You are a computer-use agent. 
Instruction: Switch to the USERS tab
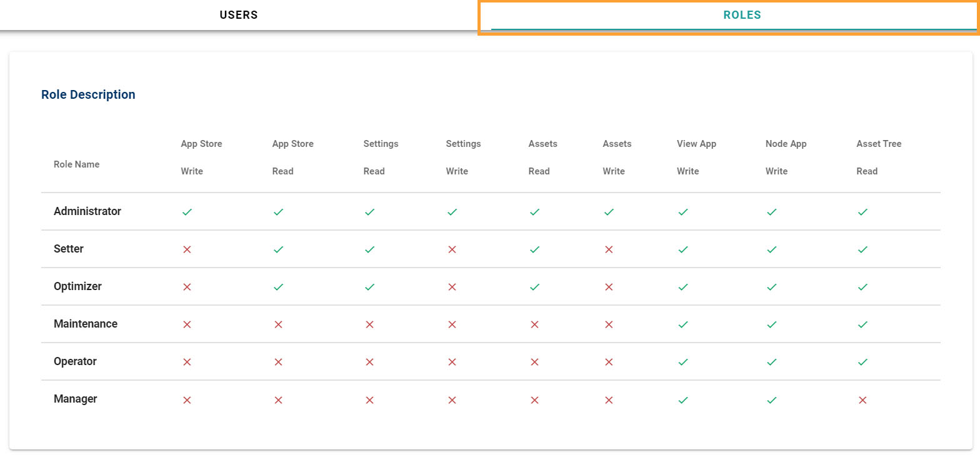click(239, 15)
